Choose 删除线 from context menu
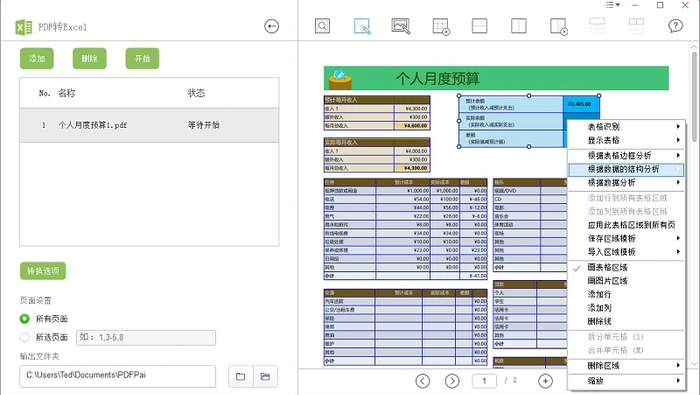 (626, 321)
